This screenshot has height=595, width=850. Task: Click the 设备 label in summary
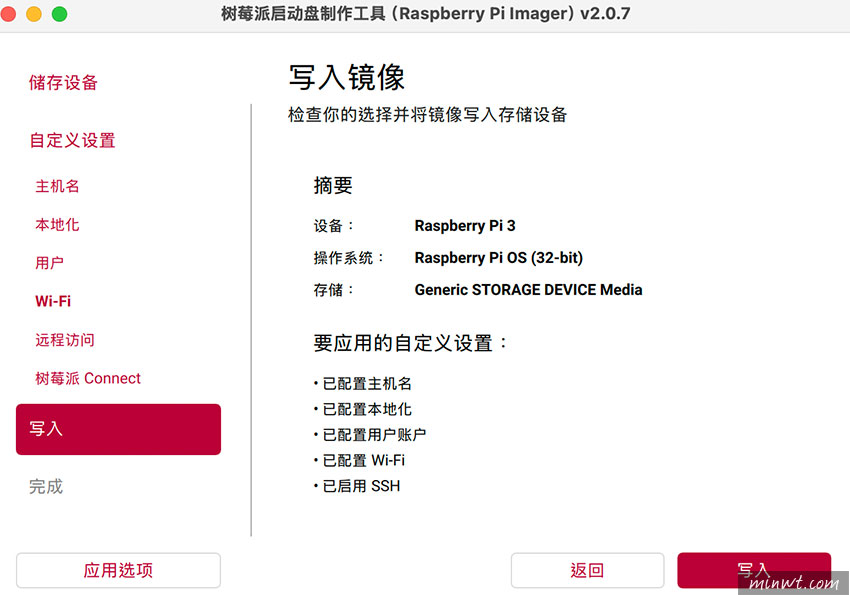click(x=333, y=225)
